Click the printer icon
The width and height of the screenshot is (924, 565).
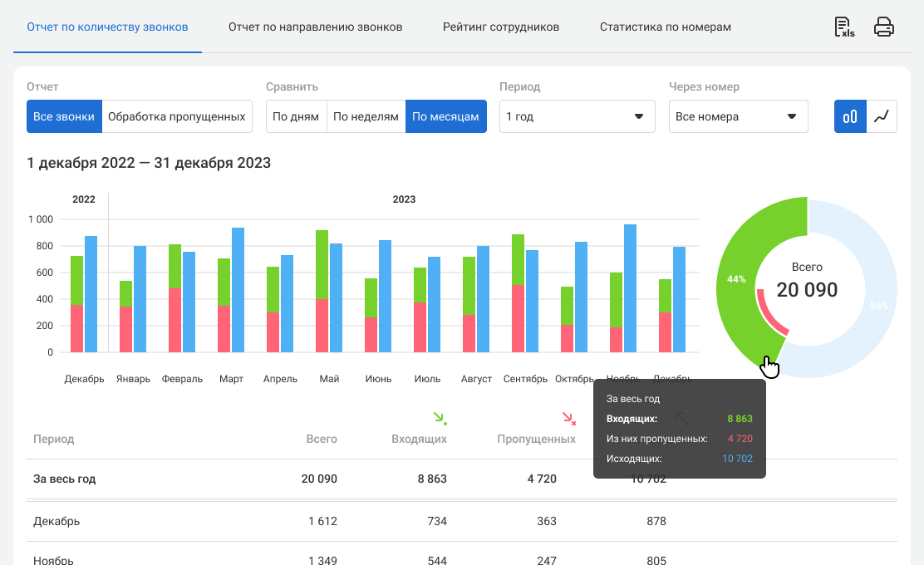pos(884,27)
